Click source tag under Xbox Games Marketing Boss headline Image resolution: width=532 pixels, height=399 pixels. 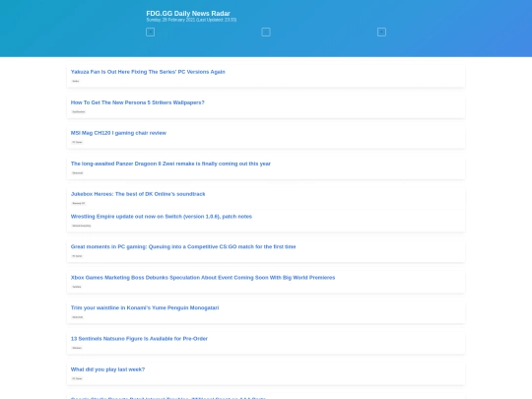tap(77, 287)
